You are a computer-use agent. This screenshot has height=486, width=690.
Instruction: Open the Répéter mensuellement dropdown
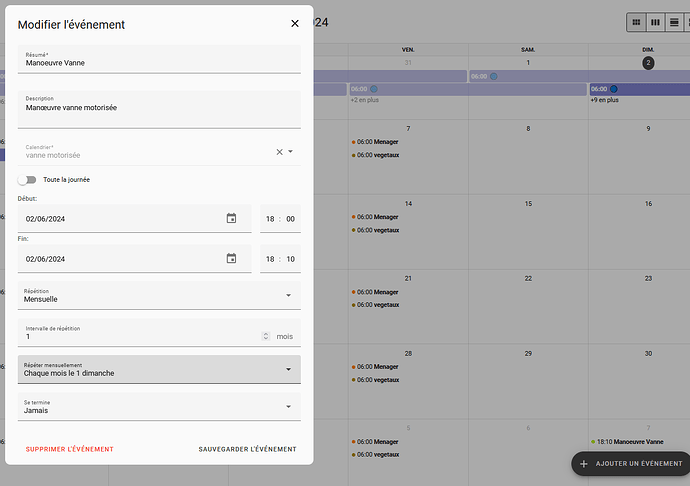(x=159, y=369)
